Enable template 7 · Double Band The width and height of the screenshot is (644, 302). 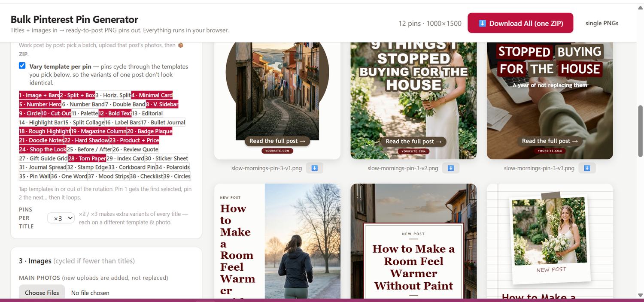pos(125,104)
